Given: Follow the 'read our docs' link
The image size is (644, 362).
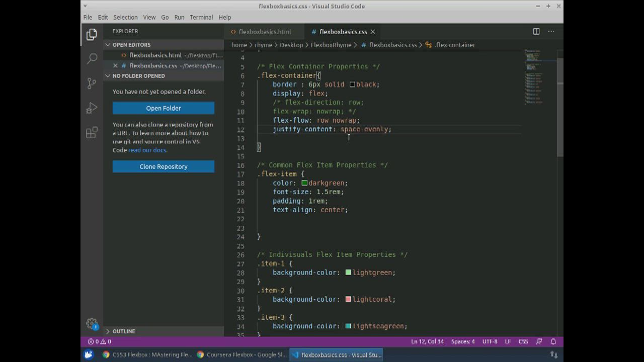Looking at the screenshot, I should (147, 150).
